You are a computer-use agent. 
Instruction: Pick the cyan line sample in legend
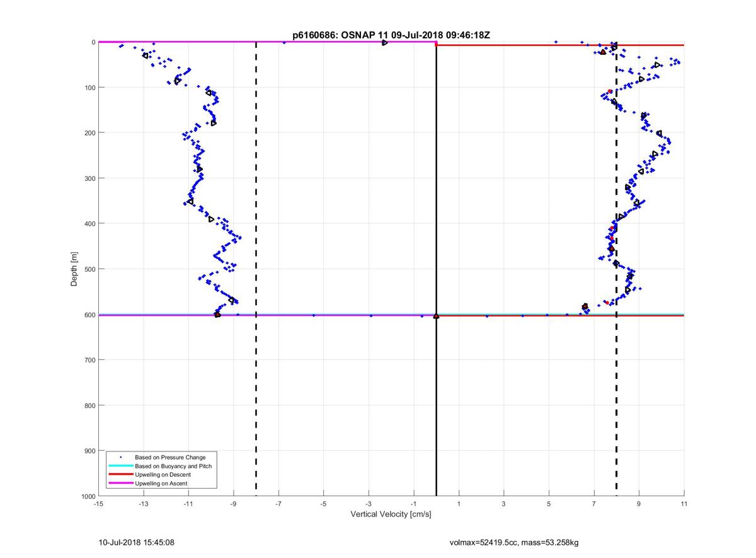tap(120, 466)
